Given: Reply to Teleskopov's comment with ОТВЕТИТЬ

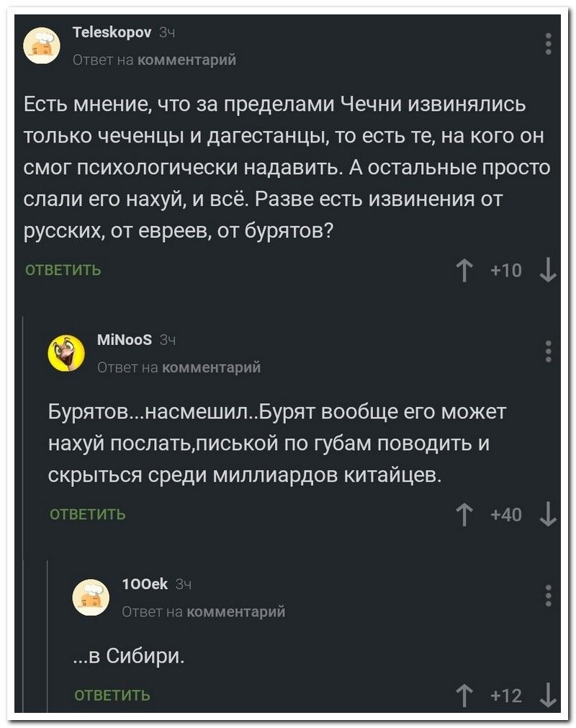Looking at the screenshot, I should pos(63,271).
